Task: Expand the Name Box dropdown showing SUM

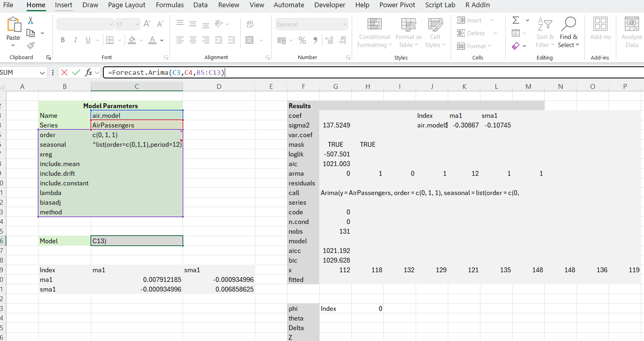Action: coord(42,73)
